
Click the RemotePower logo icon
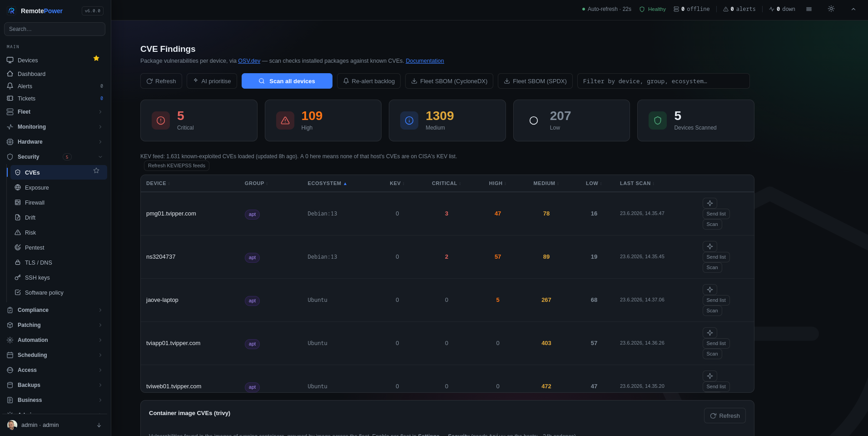[x=11, y=11]
